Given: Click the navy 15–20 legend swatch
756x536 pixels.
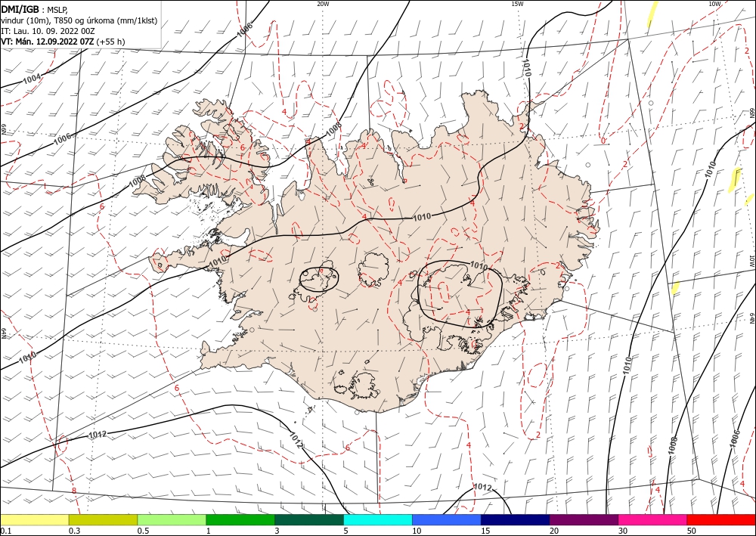Looking at the screenshot, I should pos(516,519).
